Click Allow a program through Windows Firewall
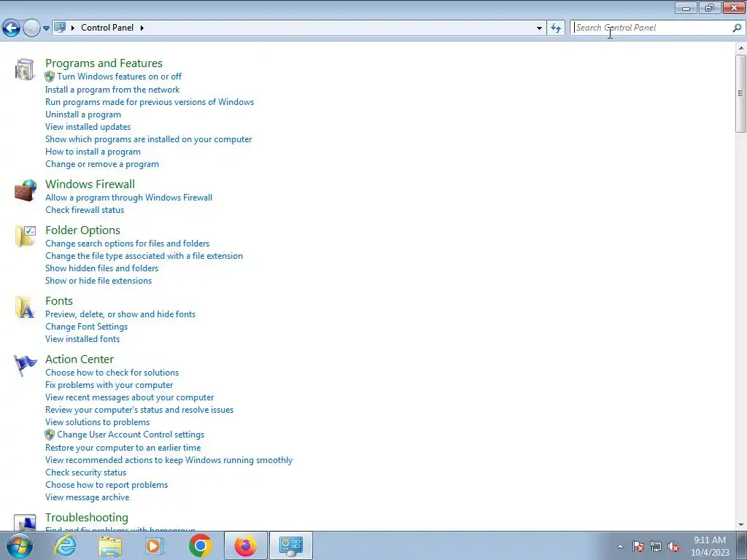747x560 pixels. coord(129,198)
